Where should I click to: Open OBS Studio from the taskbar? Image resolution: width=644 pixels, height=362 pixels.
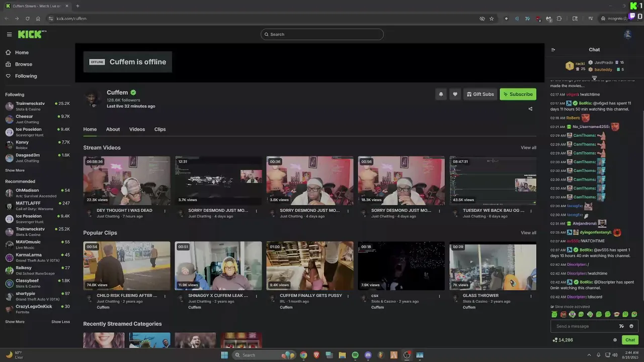(407, 355)
